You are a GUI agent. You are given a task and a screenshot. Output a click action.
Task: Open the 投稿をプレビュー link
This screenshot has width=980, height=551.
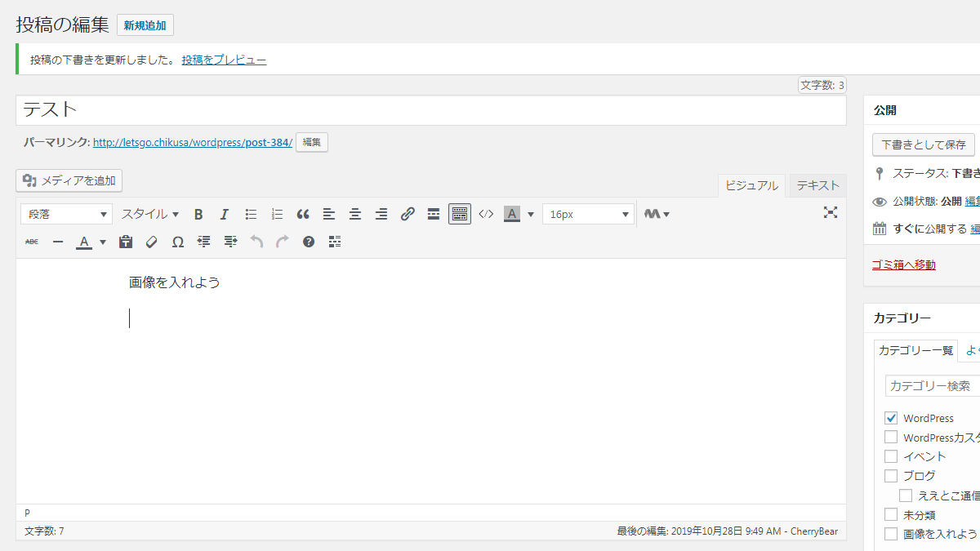pyautogui.click(x=224, y=60)
